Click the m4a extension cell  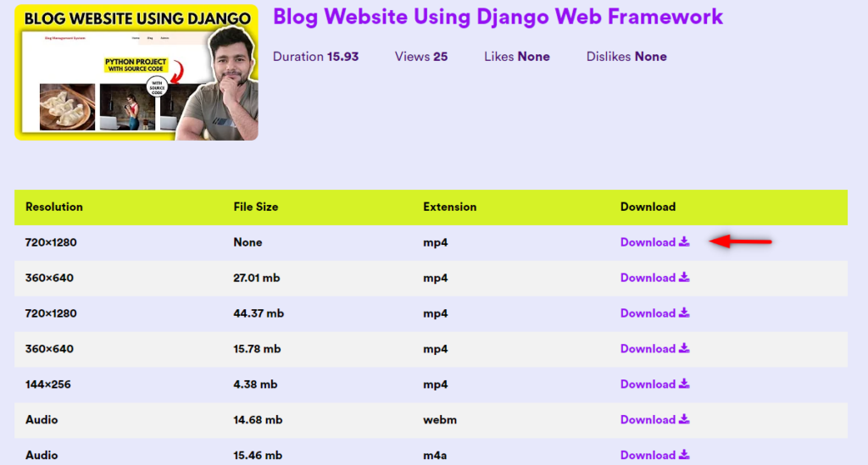(x=435, y=455)
